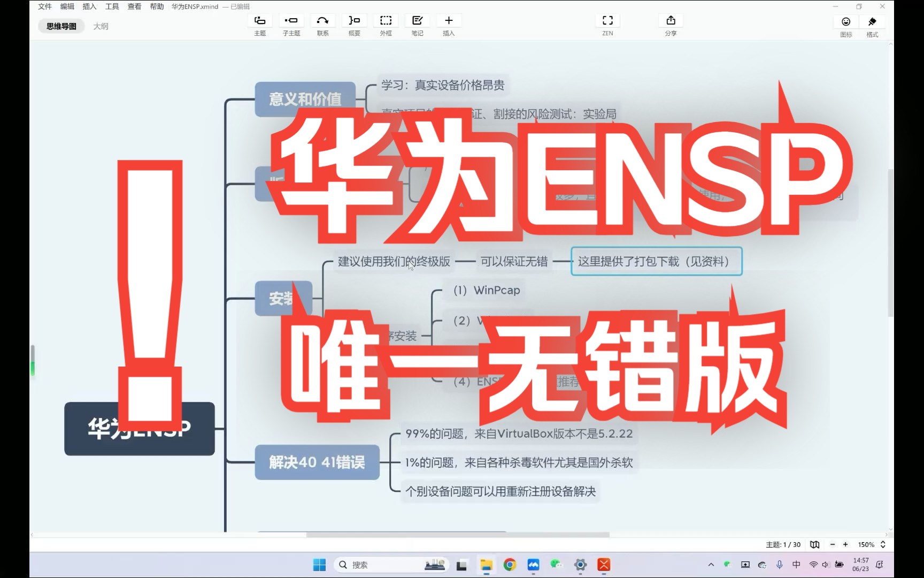Screen dimensions: 924x578
Task: Select the 个别设备问题可以用重新注册设备解决 node
Action: [500, 491]
